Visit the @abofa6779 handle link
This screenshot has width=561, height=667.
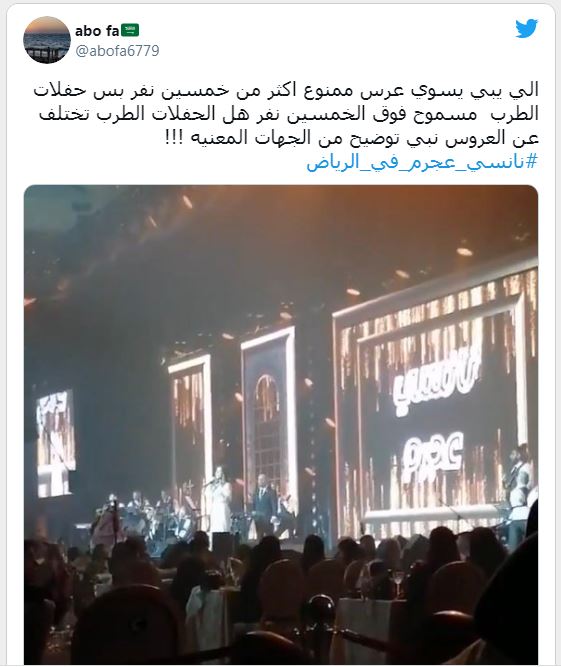point(117,51)
